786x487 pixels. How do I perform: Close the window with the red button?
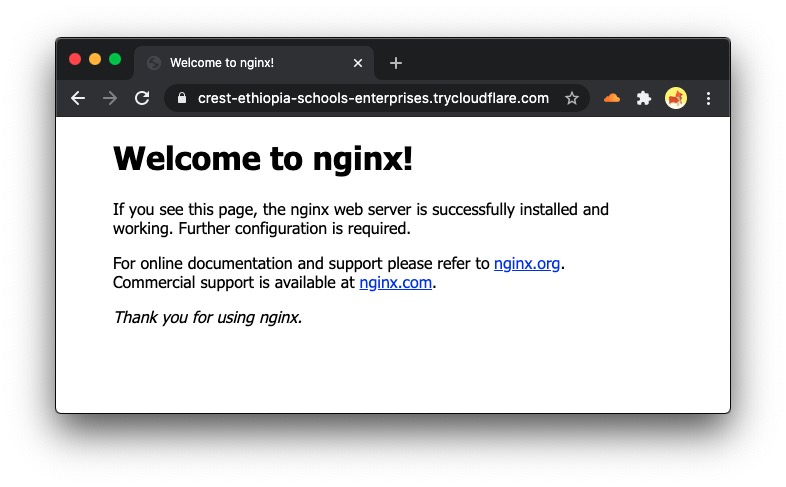pos(75,59)
